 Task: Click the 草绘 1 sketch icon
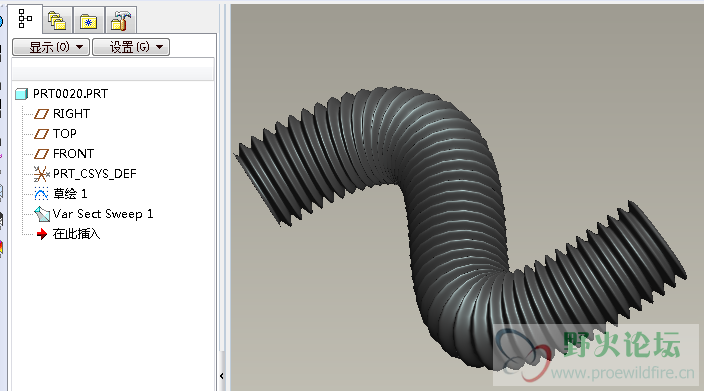point(41,194)
